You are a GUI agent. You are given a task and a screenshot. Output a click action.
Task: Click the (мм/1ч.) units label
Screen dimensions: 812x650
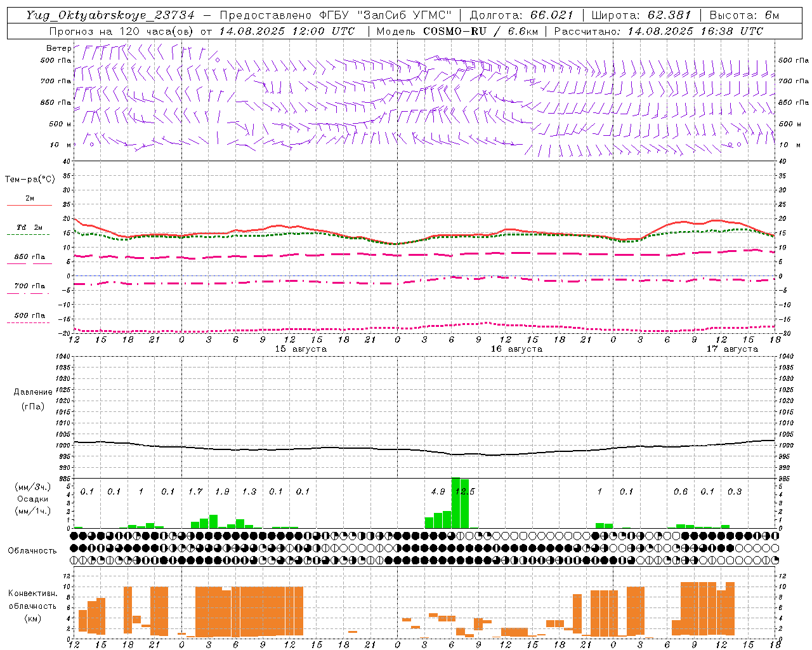point(32,511)
